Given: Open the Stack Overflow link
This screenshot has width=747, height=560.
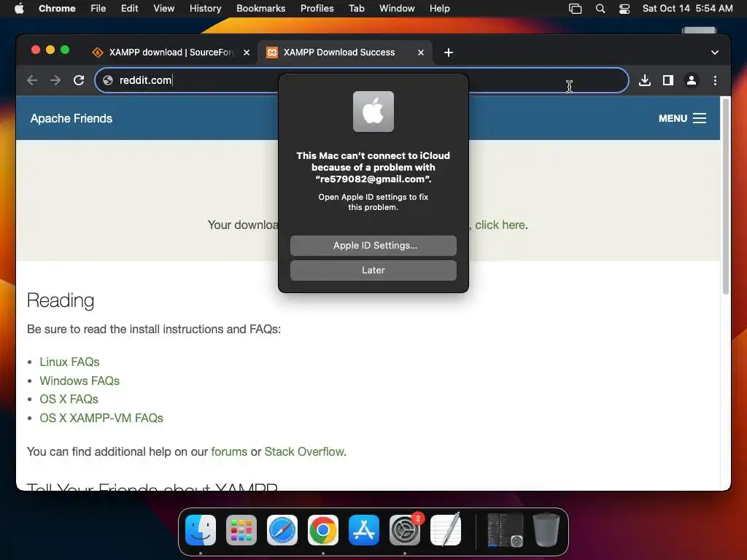Looking at the screenshot, I should click(x=304, y=451).
